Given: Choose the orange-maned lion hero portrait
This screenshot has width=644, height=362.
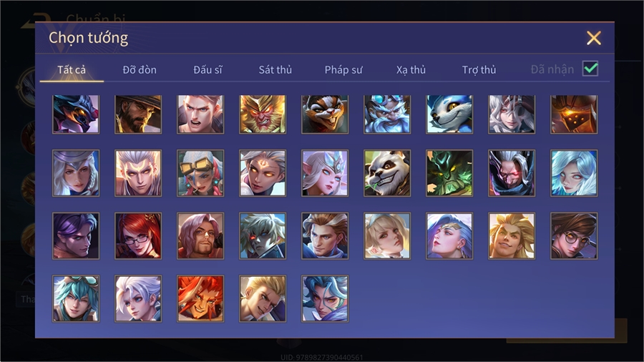Looking at the screenshot, I should [x=200, y=298].
